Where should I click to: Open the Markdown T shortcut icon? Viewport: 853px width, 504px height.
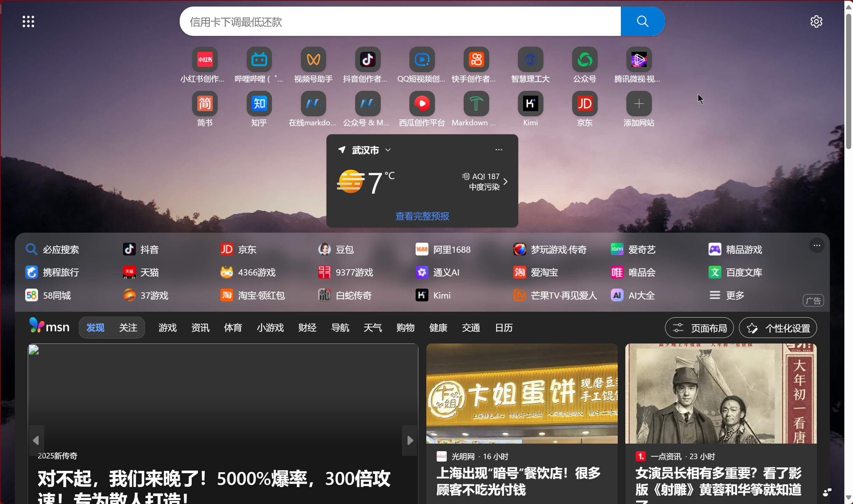(x=476, y=103)
